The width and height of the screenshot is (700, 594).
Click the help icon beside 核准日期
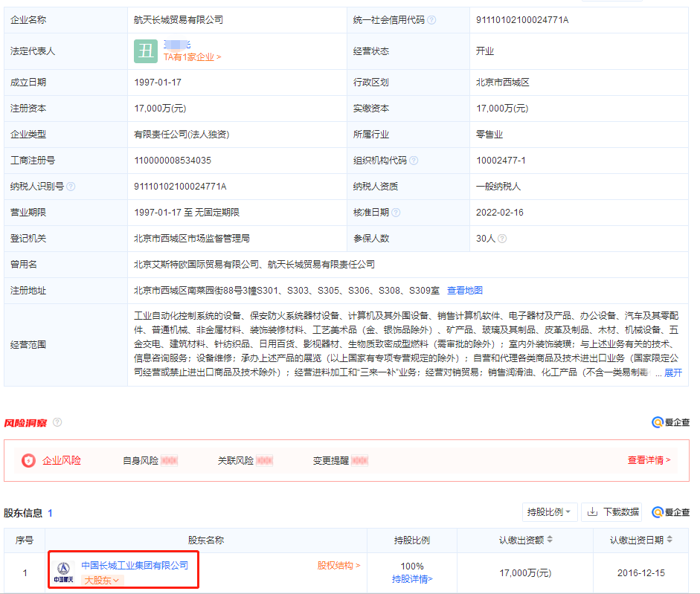396,213
